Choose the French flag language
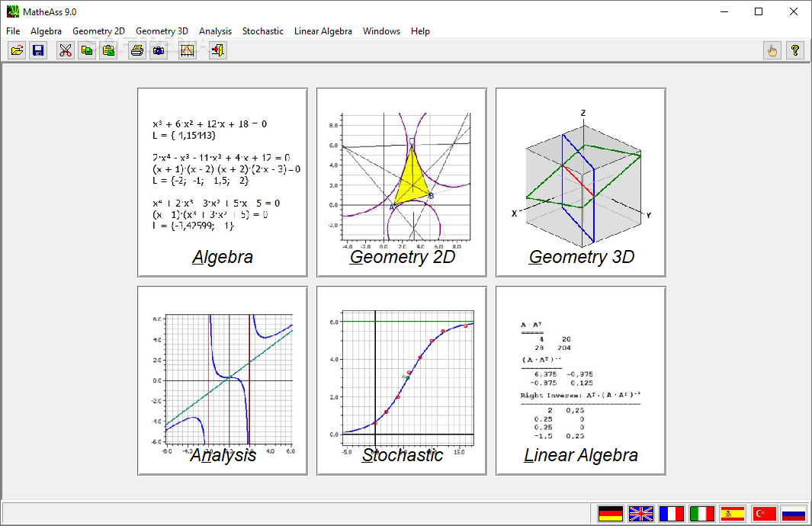Screen dimensions: 812x526 (x=672, y=514)
